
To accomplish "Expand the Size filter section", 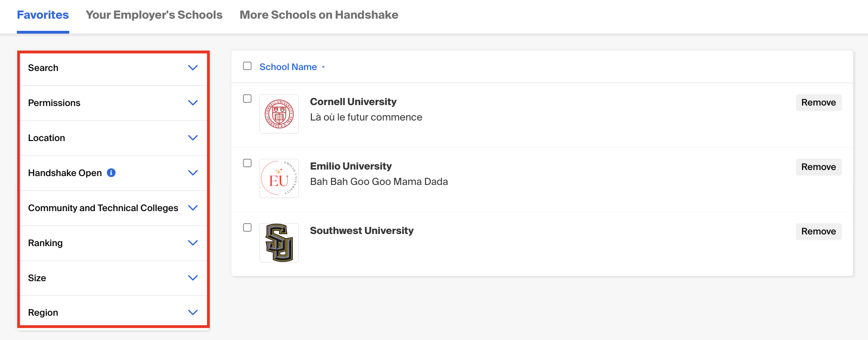I will click(113, 278).
